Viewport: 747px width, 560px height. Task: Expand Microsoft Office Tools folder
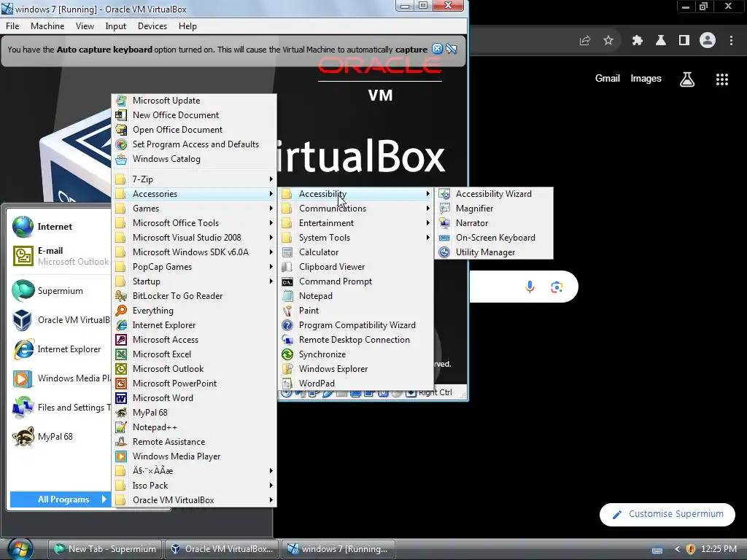coord(194,223)
